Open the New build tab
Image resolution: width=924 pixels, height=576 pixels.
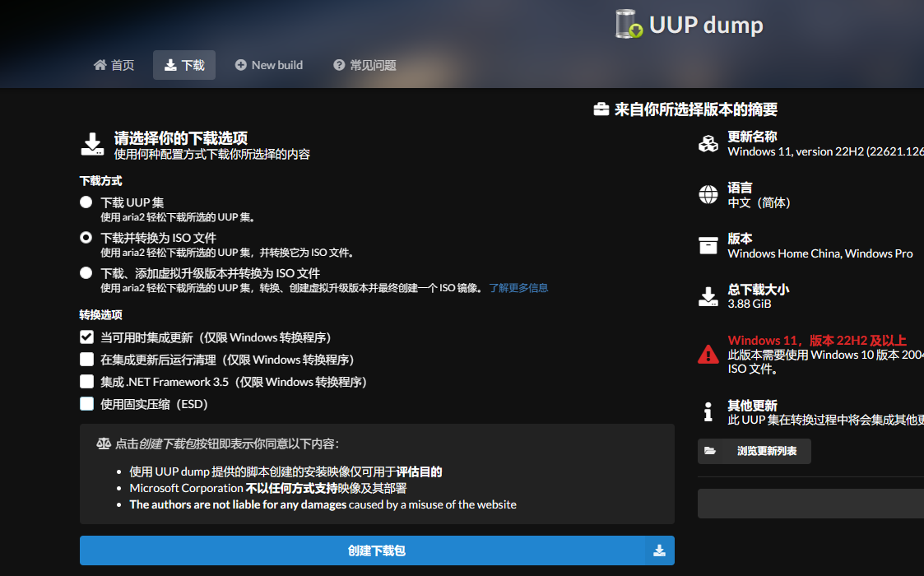tap(269, 65)
